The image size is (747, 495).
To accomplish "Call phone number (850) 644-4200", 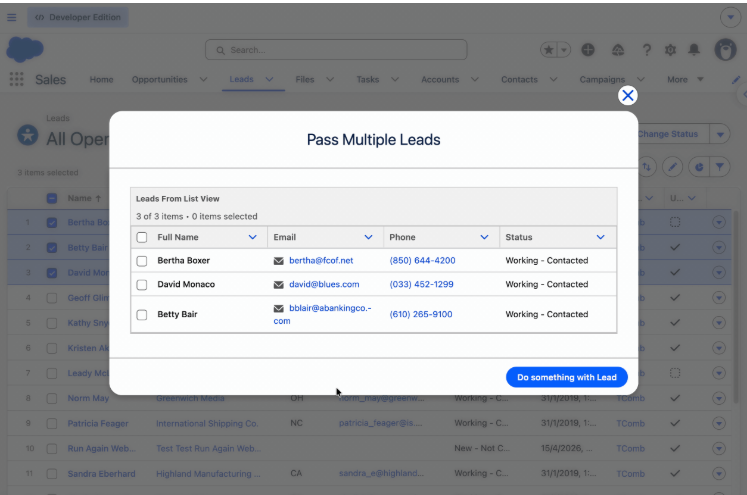I will point(422,261).
